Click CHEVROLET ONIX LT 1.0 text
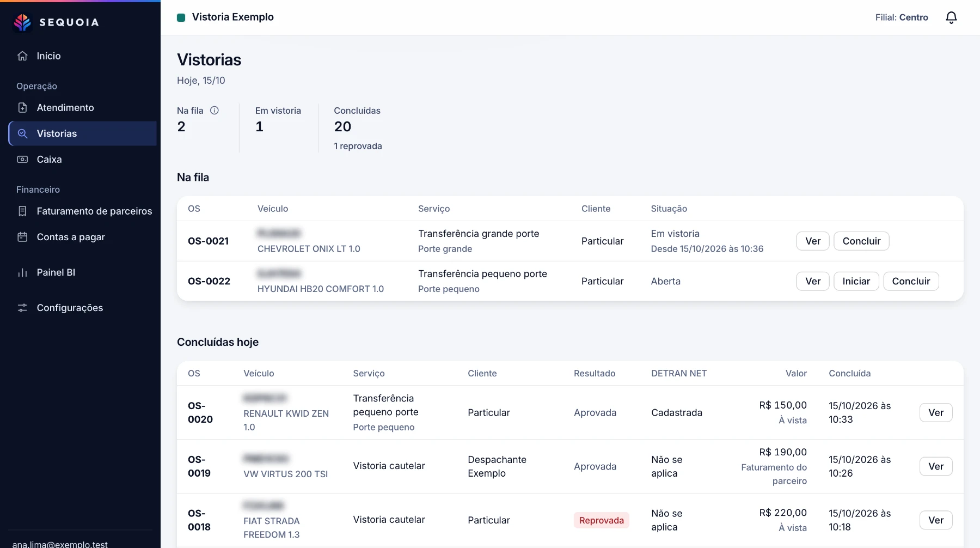This screenshot has width=980, height=548. click(309, 249)
